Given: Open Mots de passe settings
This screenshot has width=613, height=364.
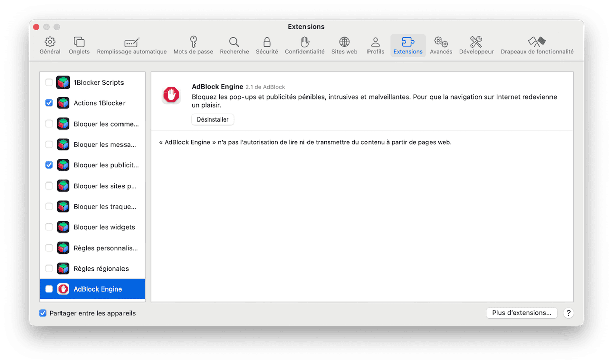Looking at the screenshot, I should click(193, 45).
